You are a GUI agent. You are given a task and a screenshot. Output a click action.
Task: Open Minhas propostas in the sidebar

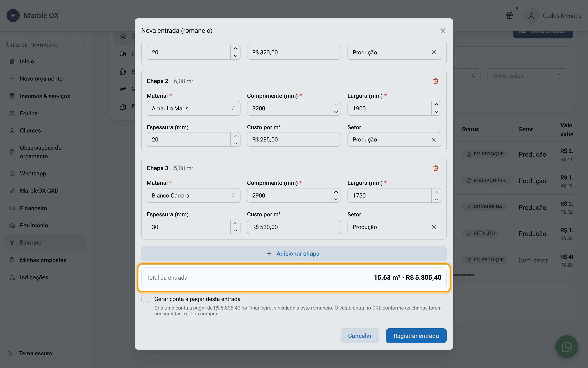[45, 260]
